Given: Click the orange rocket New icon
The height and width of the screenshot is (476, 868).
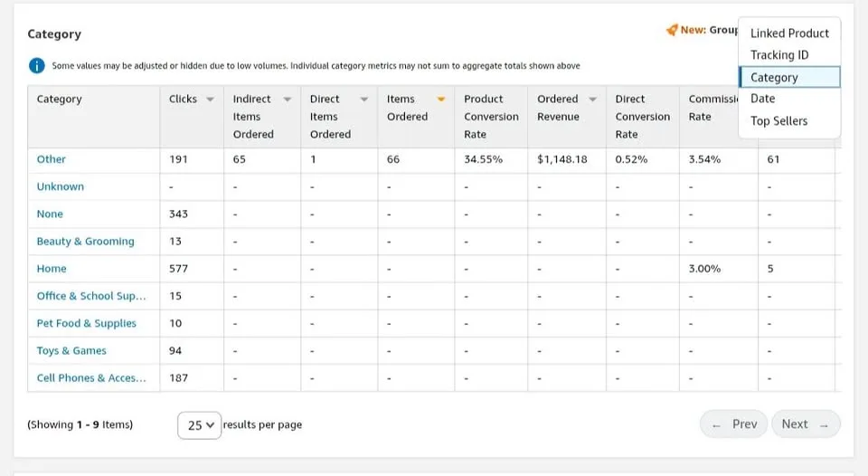Looking at the screenshot, I should pyautogui.click(x=672, y=30).
